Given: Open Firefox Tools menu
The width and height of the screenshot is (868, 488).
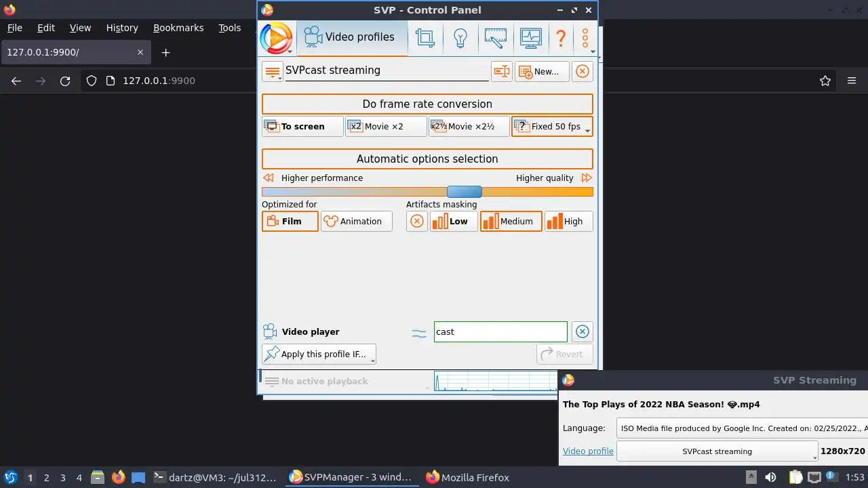Looking at the screenshot, I should click(x=229, y=28).
